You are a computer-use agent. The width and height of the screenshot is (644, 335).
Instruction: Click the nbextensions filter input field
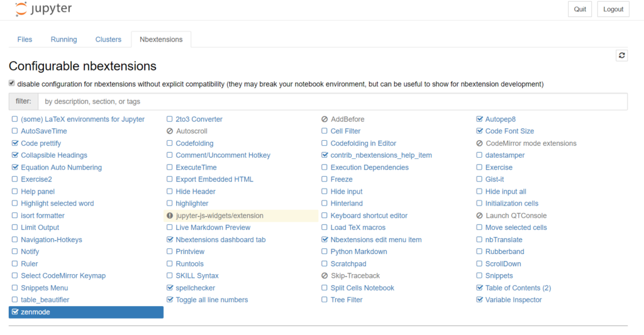pos(333,101)
